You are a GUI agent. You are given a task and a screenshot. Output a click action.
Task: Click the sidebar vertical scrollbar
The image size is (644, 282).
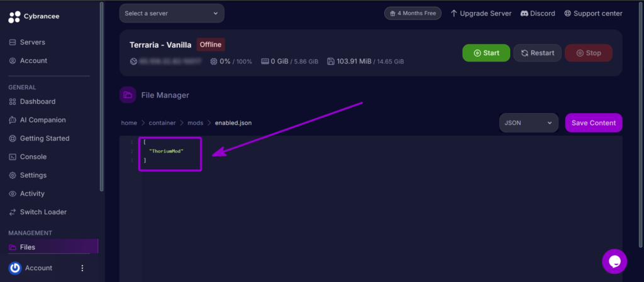tap(102, 97)
